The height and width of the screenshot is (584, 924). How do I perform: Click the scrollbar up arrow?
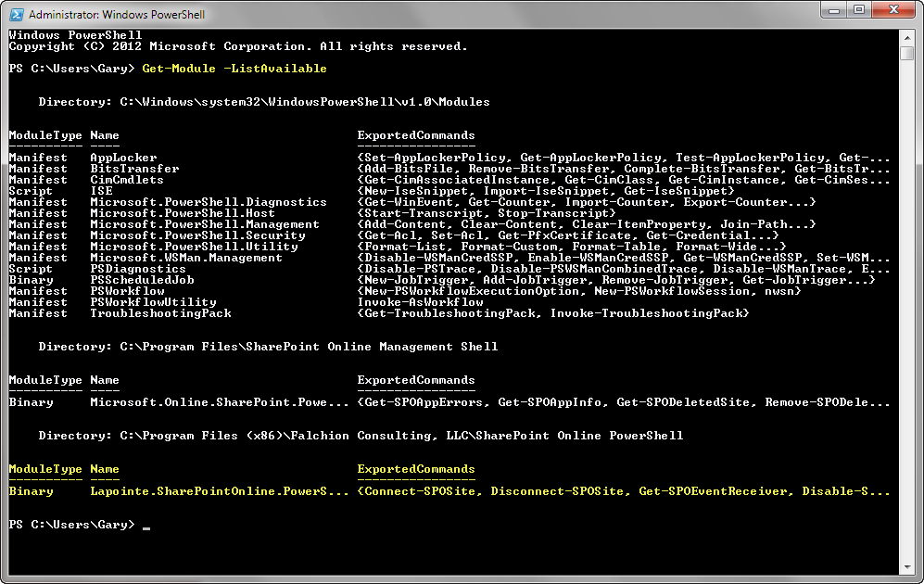pyautogui.click(x=907, y=38)
